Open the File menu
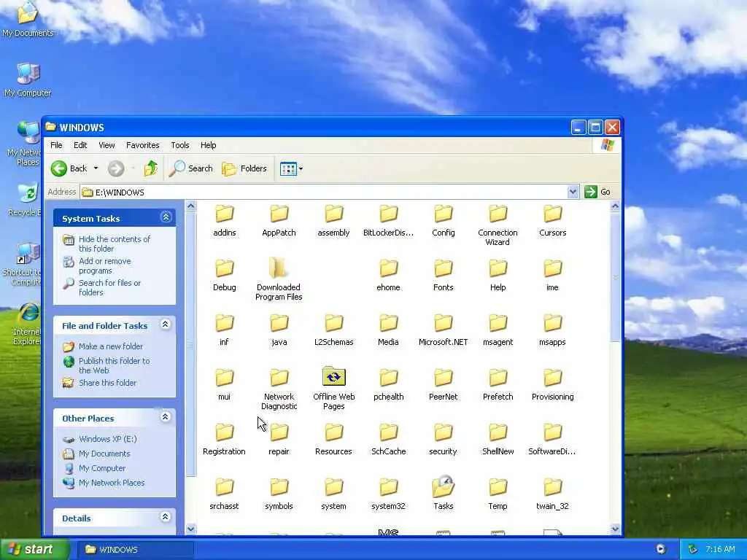 (56, 145)
